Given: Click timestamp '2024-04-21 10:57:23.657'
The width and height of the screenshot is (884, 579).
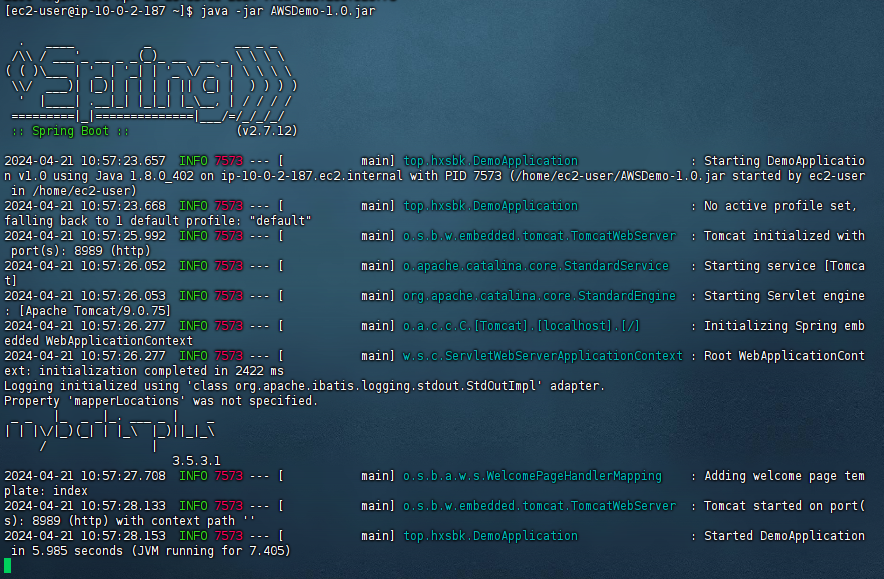Looking at the screenshot, I should pyautogui.click(x=85, y=161).
